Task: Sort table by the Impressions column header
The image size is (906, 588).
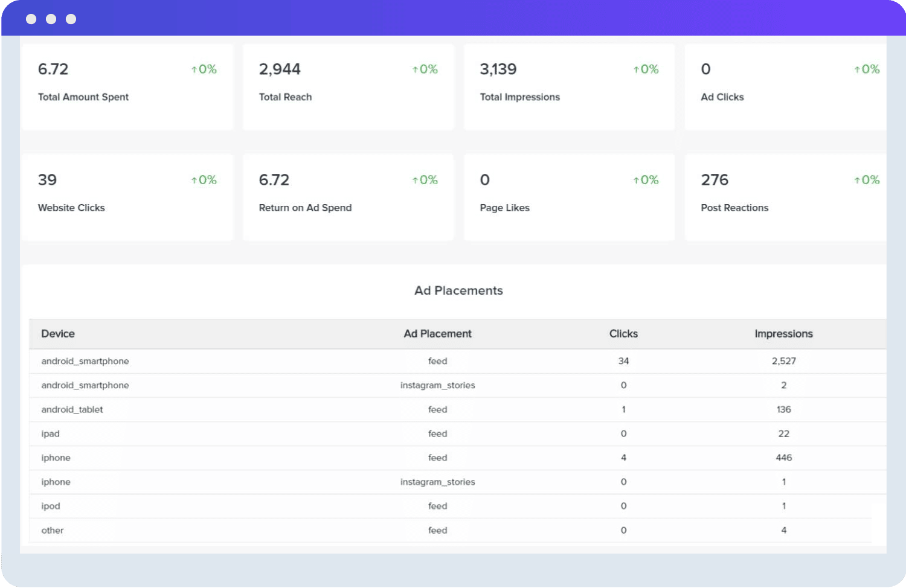Action: click(783, 333)
